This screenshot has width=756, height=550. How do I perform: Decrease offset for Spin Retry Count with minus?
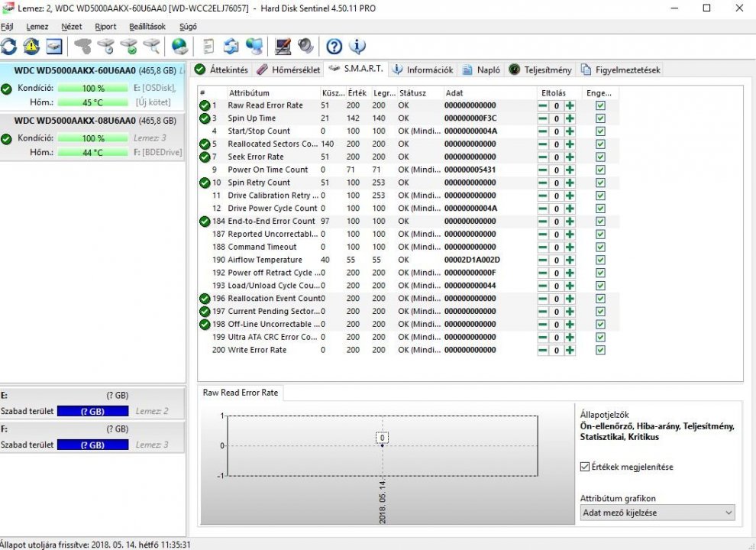pos(543,183)
